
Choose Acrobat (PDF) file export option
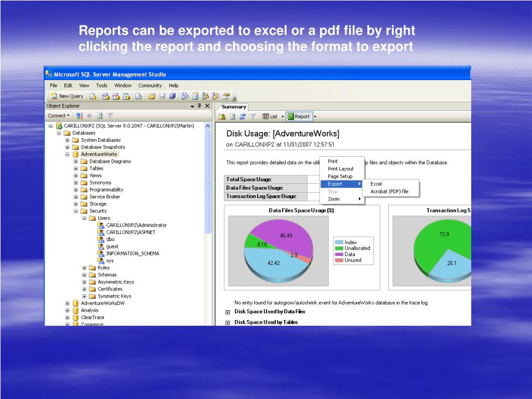click(391, 191)
